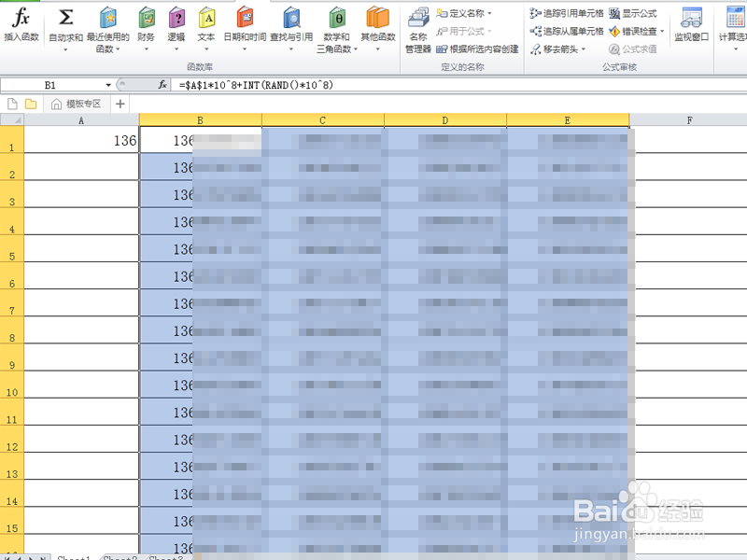Click the AutoSum (自动求和) sigma icon

(x=65, y=19)
